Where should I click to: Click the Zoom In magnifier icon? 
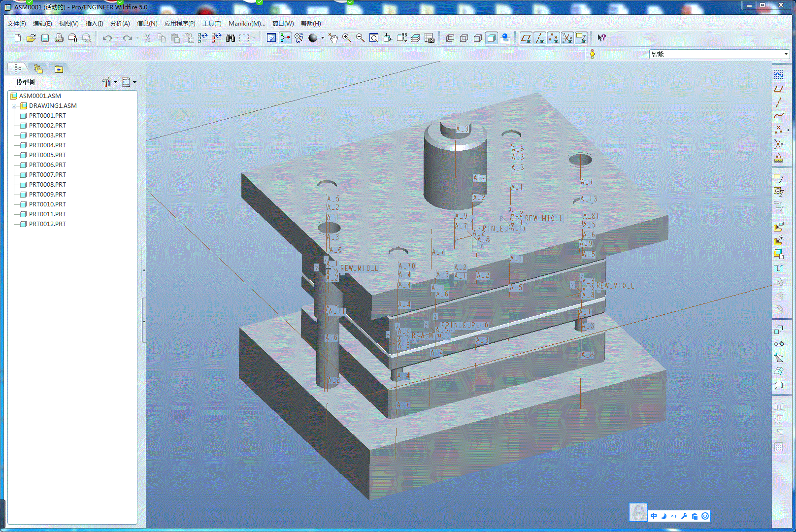click(x=347, y=38)
